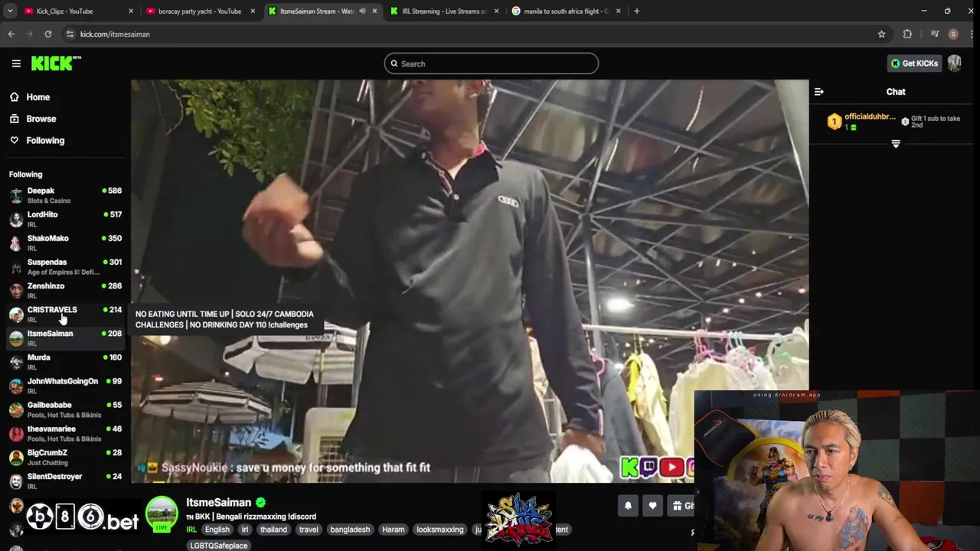Open theavamariee channel in Following list
Viewport: 980px width, 551px height.
pos(65,433)
